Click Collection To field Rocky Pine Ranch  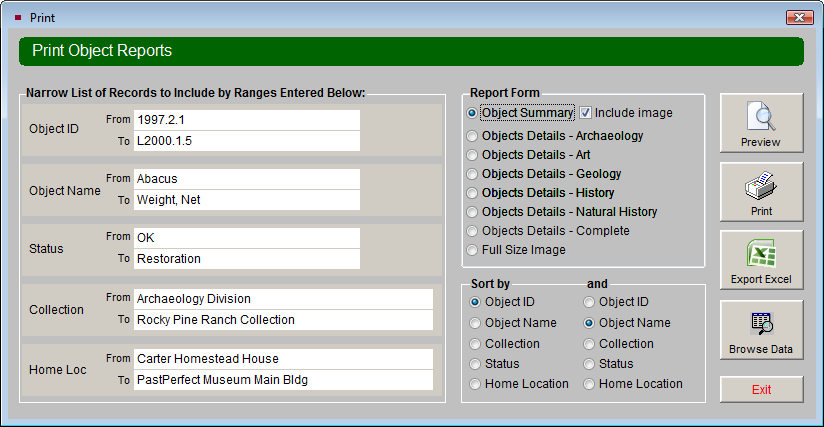click(283, 319)
